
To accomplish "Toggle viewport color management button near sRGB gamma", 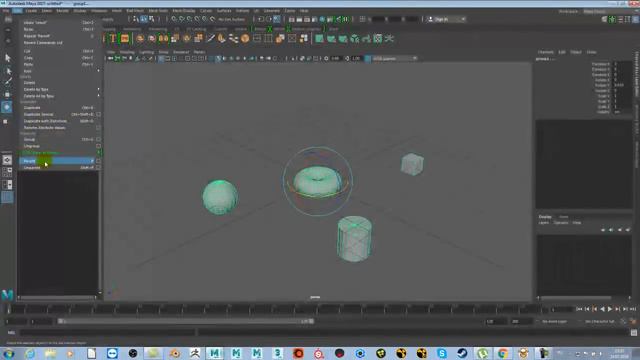I will pyautogui.click(x=368, y=58).
